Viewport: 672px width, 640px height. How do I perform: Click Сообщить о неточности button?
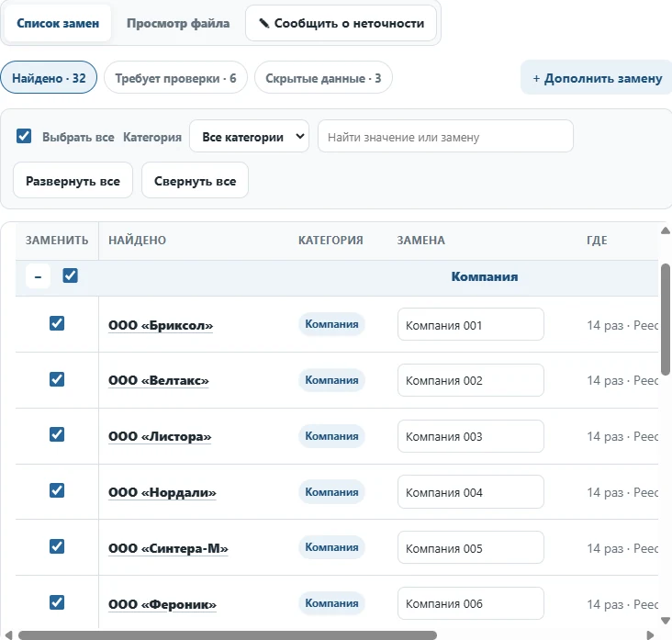point(342,23)
